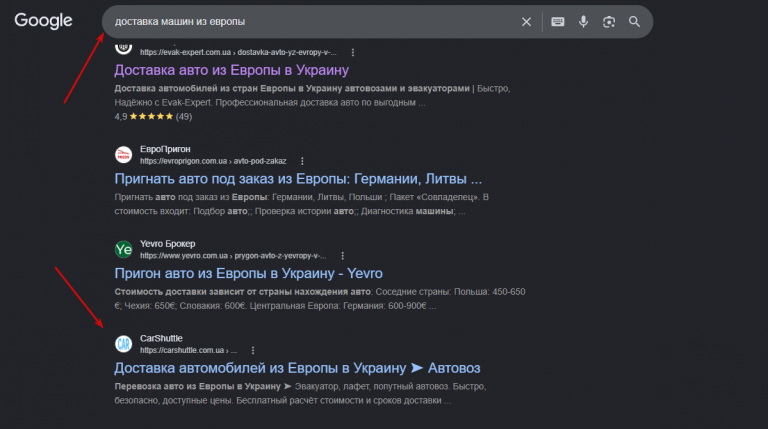This screenshot has width=768, height=429.
Task: Open 'Пригон авто из Европы в Украину - Yevro'
Action: point(248,273)
